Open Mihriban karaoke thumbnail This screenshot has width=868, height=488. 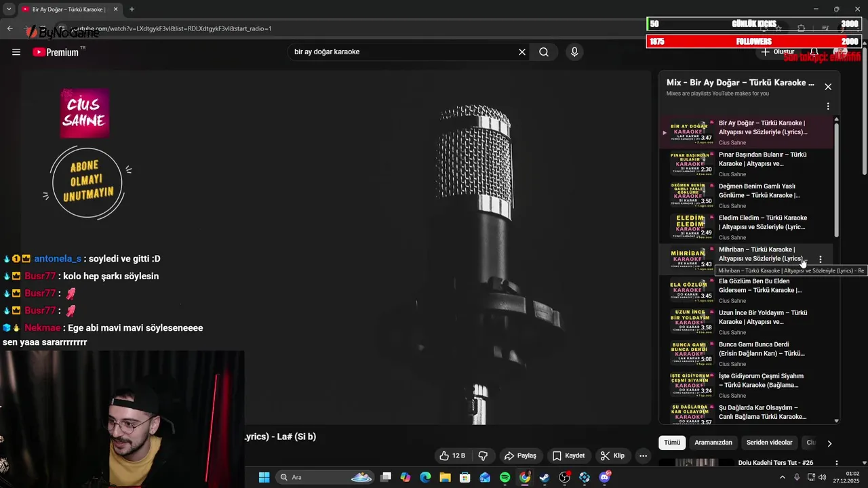click(691, 259)
